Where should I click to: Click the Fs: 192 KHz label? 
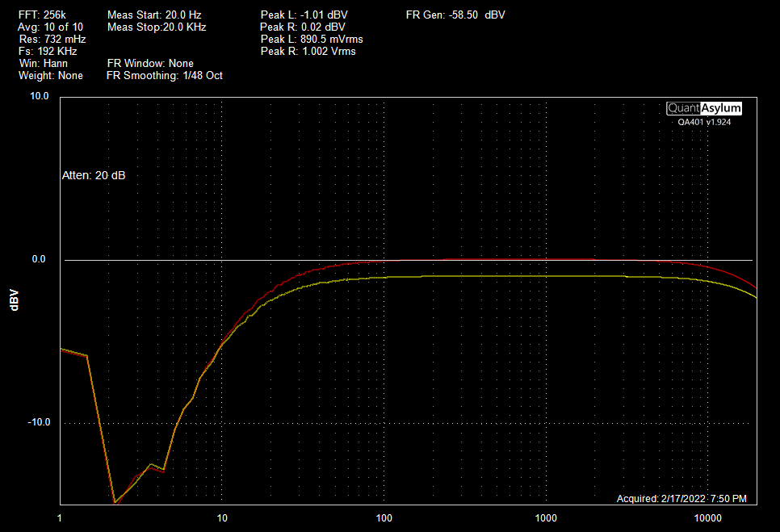click(48, 51)
